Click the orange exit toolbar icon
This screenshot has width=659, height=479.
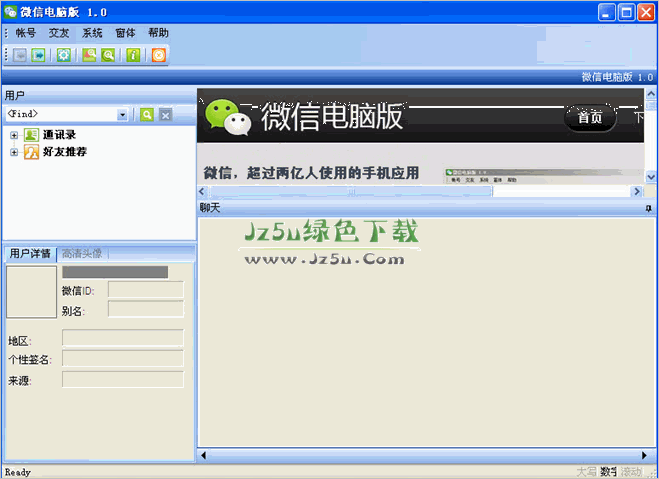pos(159,55)
